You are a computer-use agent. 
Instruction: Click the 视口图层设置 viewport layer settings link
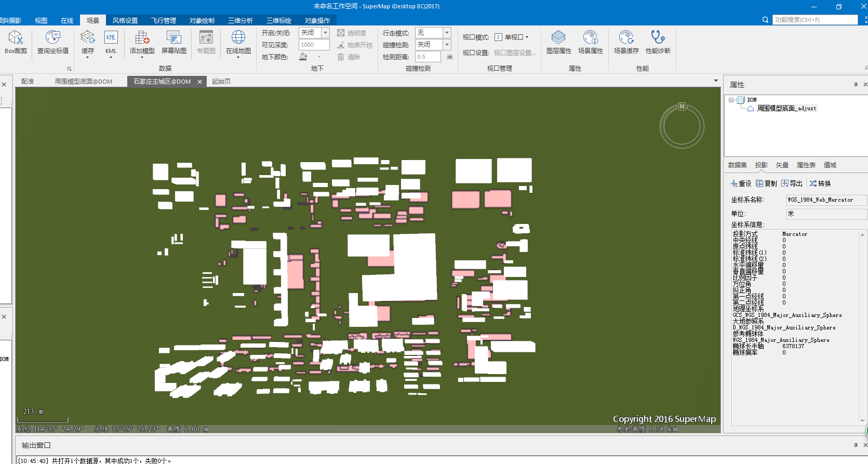[x=515, y=53]
